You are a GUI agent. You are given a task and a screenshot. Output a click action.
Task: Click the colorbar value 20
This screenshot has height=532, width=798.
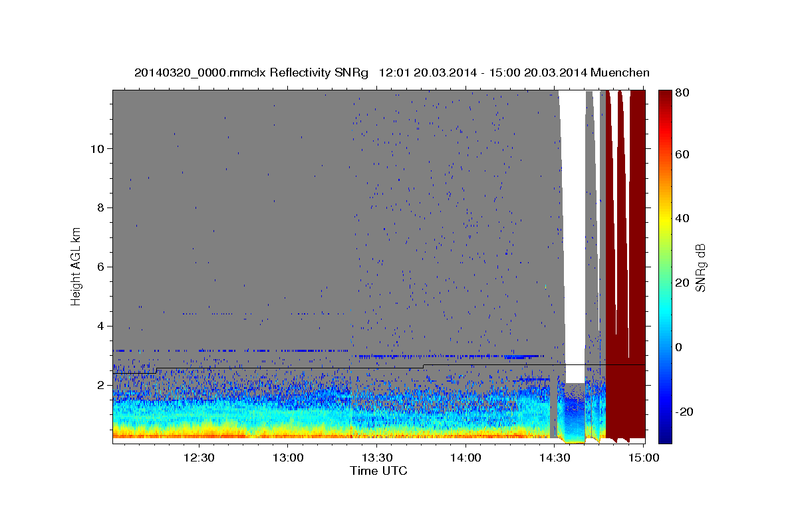682,283
